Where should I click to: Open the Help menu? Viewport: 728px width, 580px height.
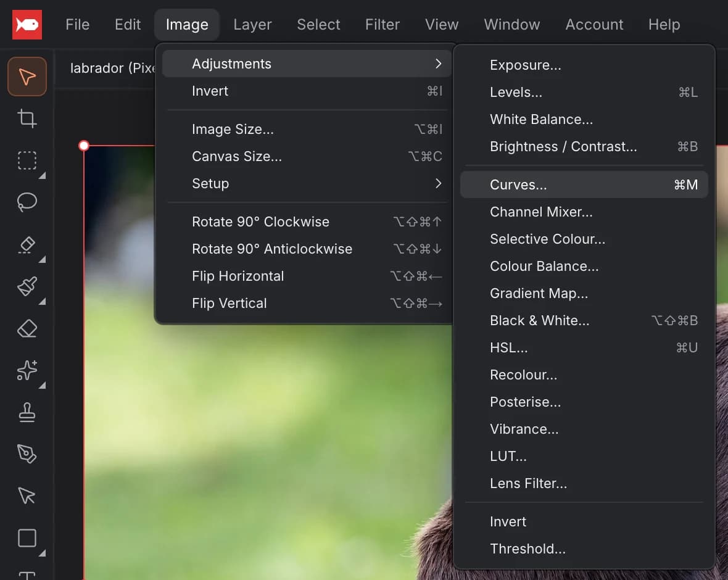664,24
